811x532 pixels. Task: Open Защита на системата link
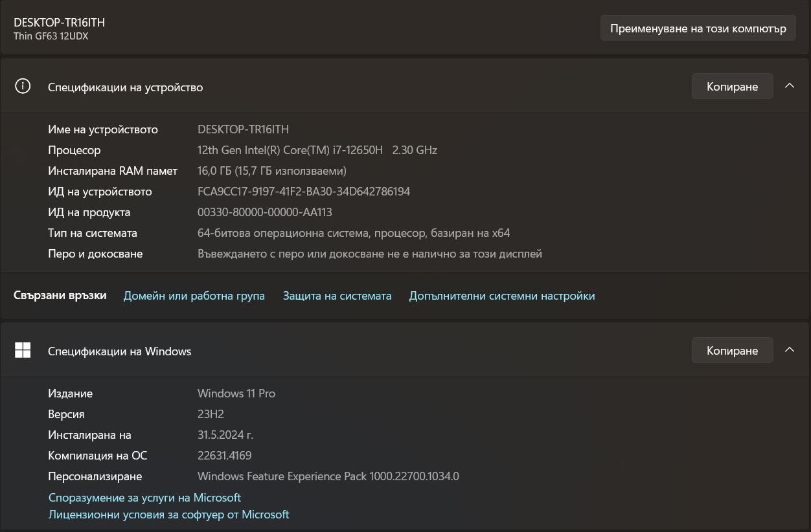(x=337, y=296)
